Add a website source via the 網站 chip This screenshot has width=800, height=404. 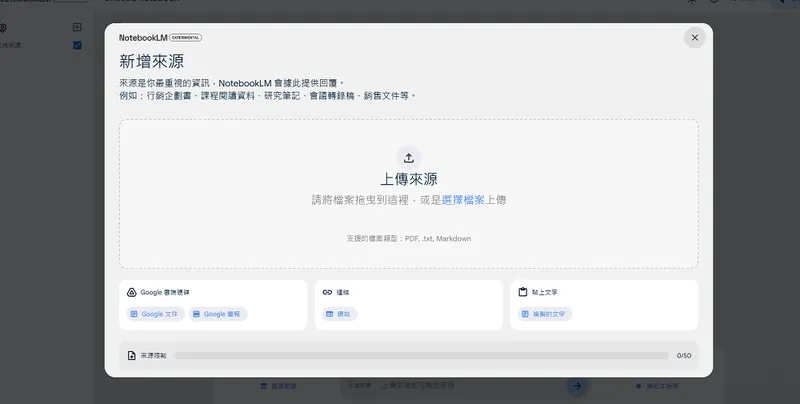(x=340, y=314)
